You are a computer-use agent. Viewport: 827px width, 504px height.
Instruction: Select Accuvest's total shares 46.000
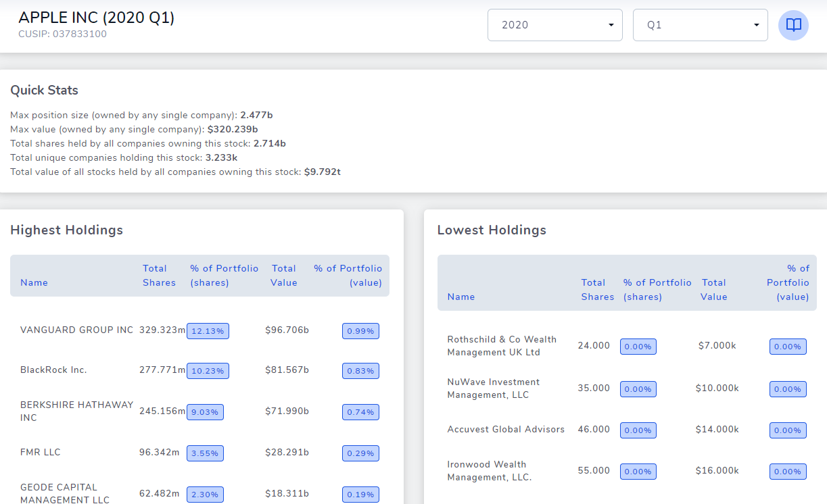click(x=594, y=429)
